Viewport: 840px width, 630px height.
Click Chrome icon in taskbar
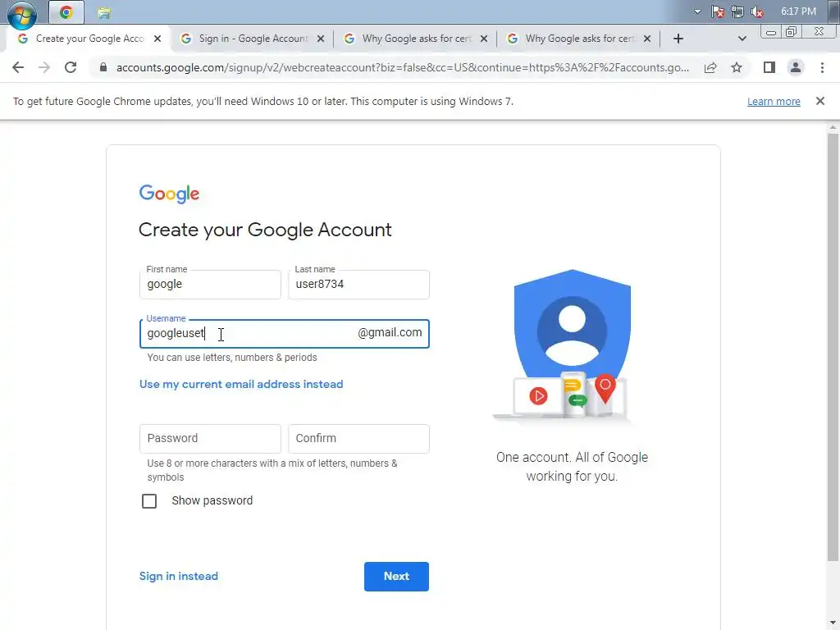[66, 11]
